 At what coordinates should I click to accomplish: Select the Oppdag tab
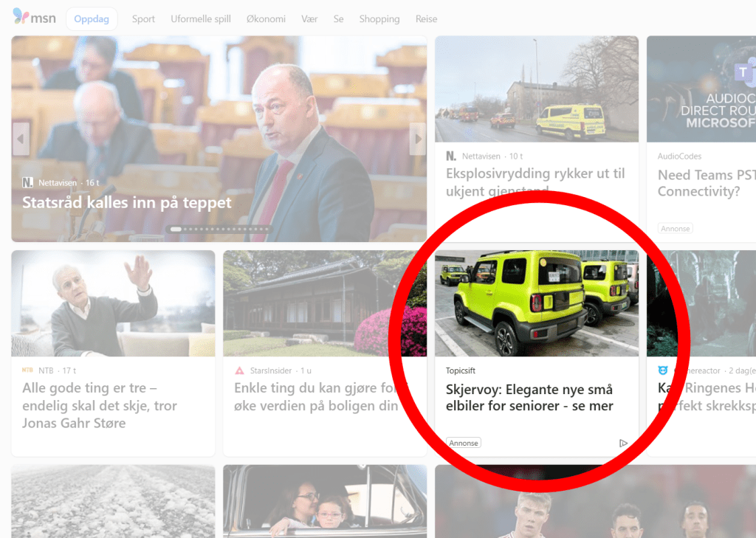click(92, 18)
